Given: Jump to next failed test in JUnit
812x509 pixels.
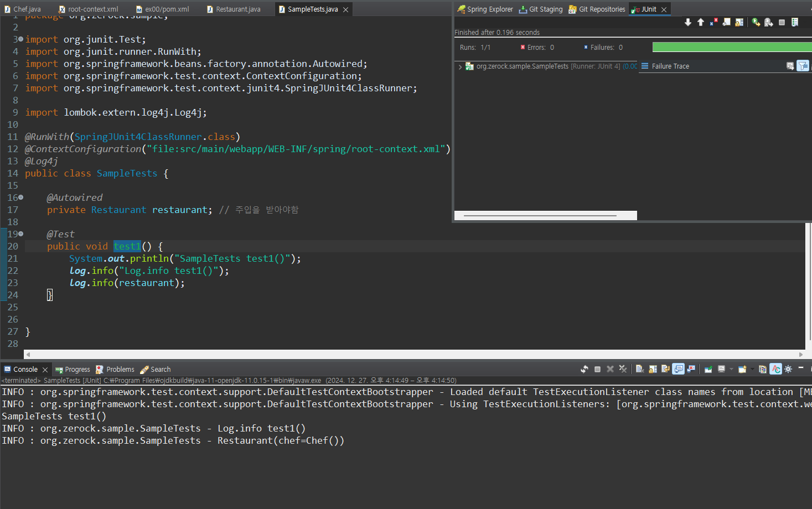Looking at the screenshot, I should [688, 22].
